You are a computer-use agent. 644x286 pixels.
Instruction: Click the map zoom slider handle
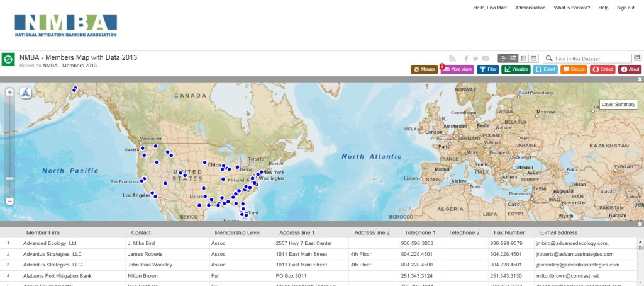click(9, 178)
